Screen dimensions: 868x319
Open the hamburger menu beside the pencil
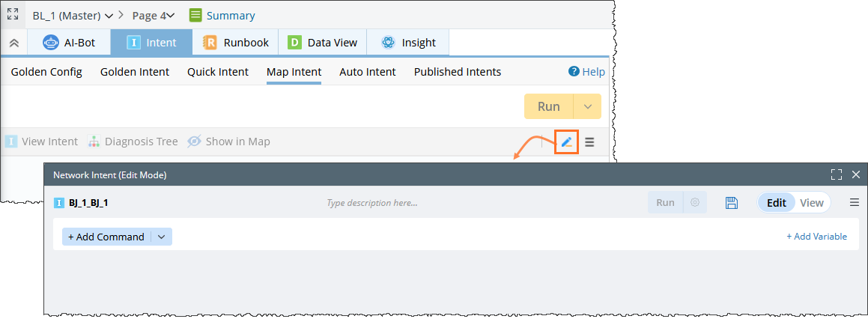tap(589, 142)
